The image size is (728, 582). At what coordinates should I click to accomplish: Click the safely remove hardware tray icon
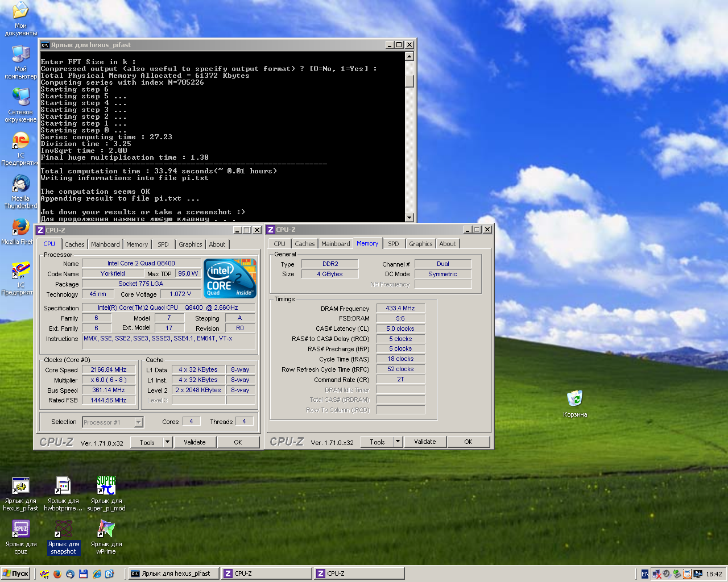pyautogui.click(x=676, y=574)
